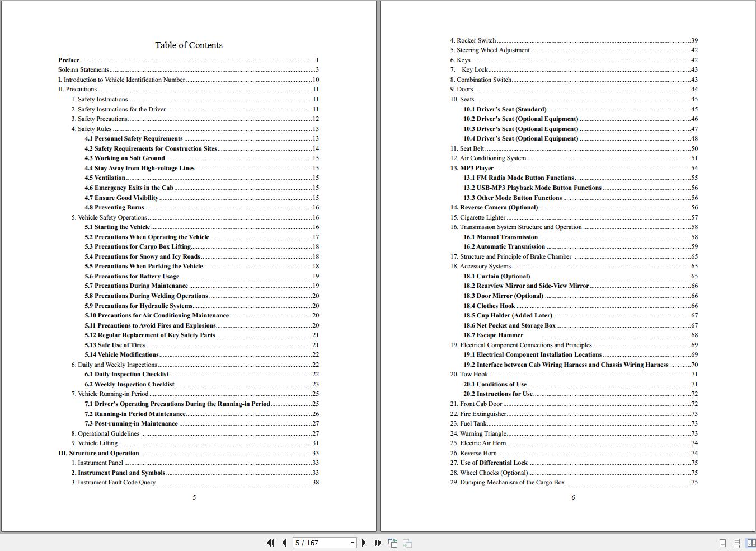Advance to the next page arrow icon
The width and height of the screenshot is (756, 551).
pos(364,543)
